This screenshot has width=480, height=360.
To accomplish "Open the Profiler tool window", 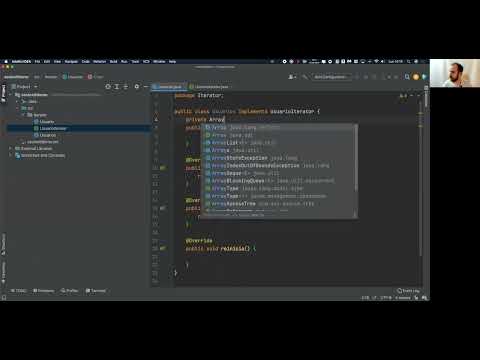I will pyautogui.click(x=69, y=291).
